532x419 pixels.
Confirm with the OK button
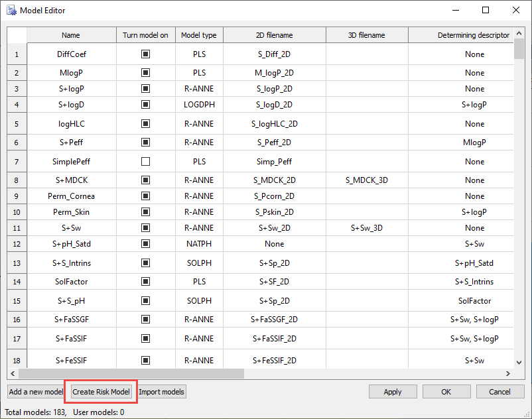pyautogui.click(x=446, y=392)
